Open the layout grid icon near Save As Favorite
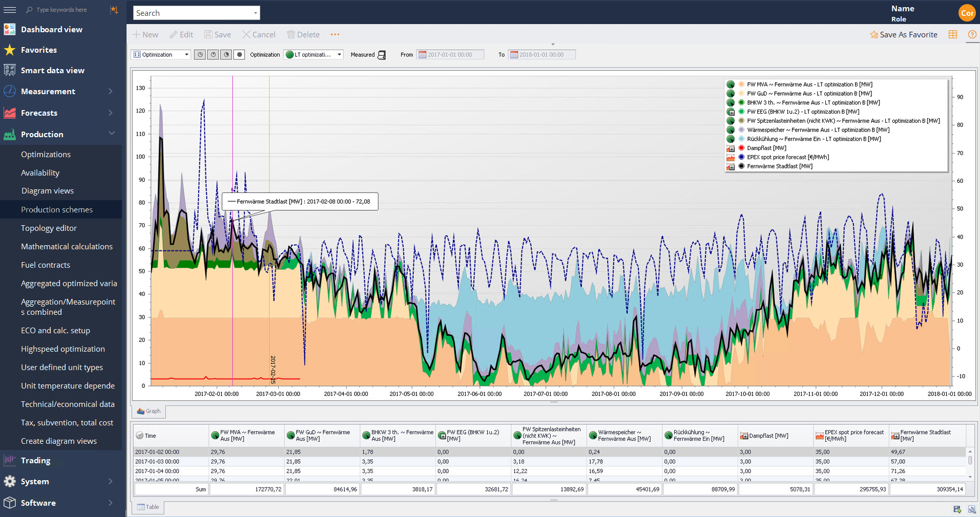 tap(952, 34)
